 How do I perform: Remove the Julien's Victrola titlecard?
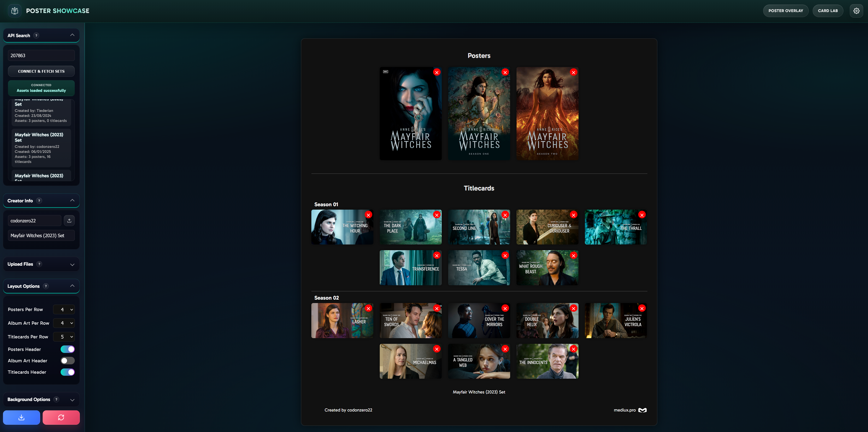[x=642, y=309]
